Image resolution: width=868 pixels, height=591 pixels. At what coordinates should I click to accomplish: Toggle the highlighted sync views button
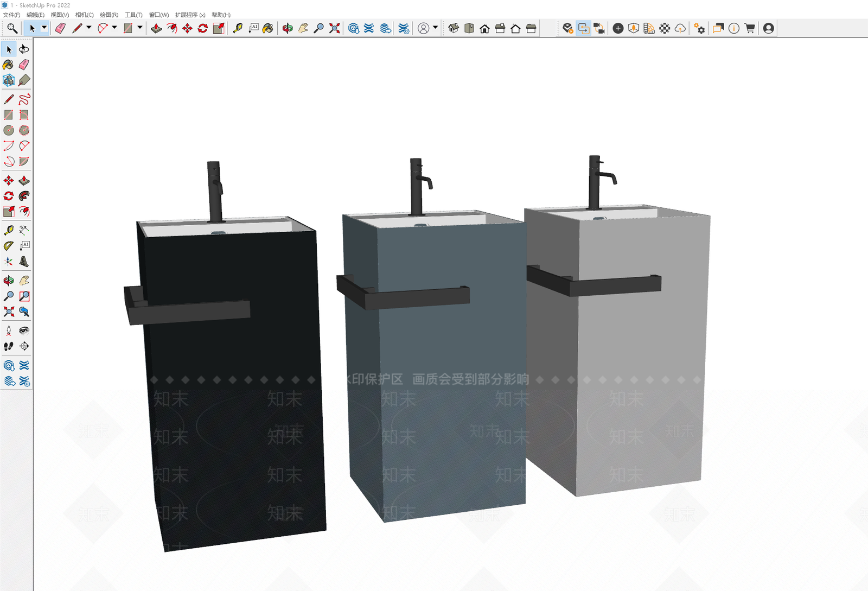pos(584,28)
